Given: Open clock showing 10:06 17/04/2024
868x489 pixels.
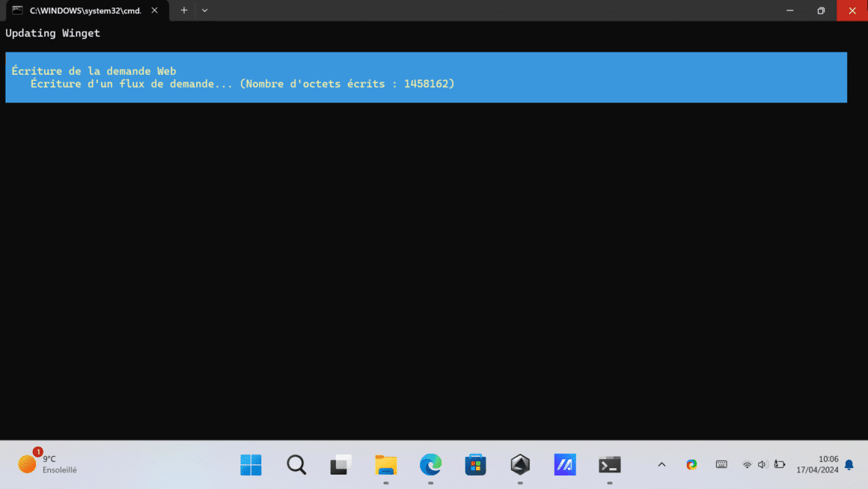Looking at the screenshot, I should point(818,464).
